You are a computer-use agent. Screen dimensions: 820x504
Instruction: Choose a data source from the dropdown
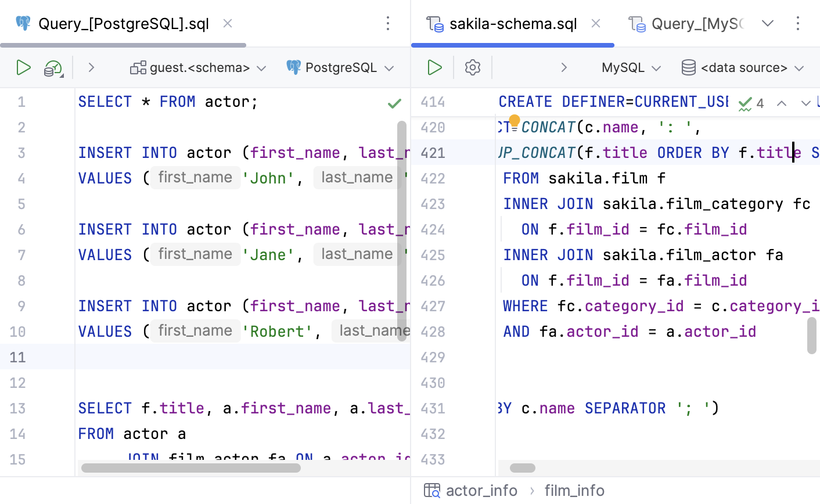click(743, 68)
